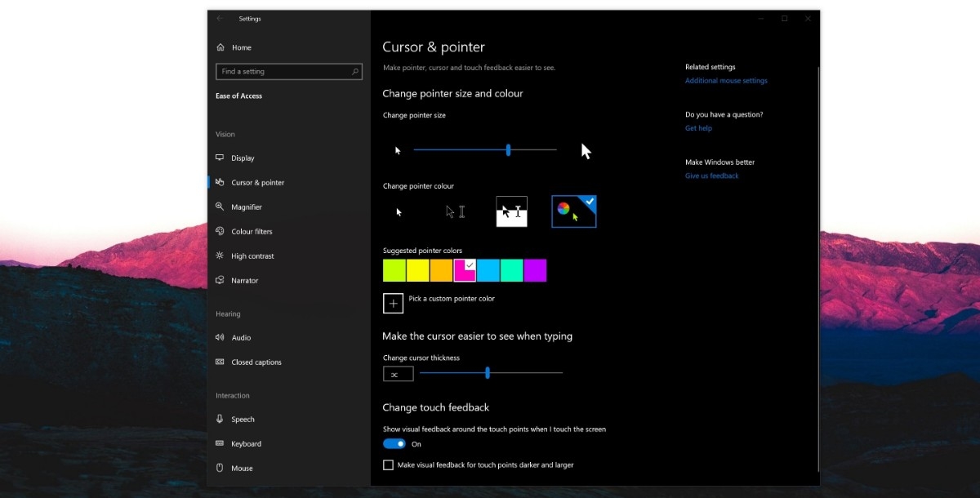980x498 pixels.
Task: Open Additional mouse settings
Action: [x=725, y=80]
